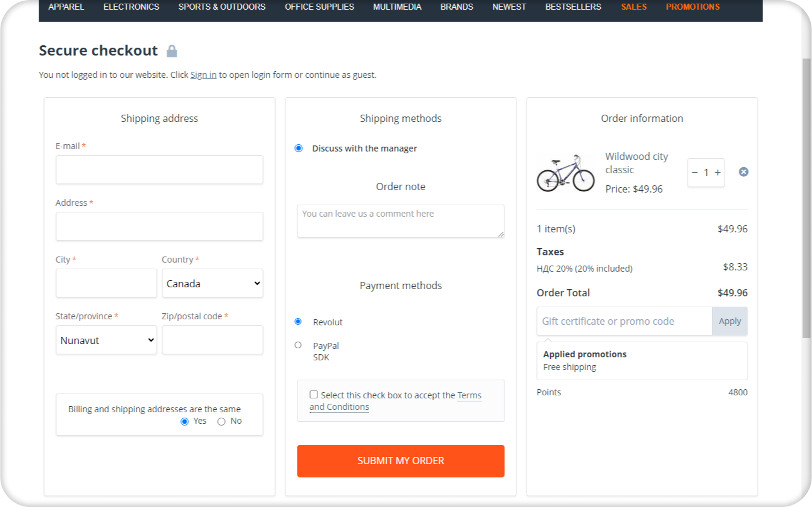This screenshot has width=812, height=507.
Task: Click the НДС 20% tax line
Action: pos(585,269)
